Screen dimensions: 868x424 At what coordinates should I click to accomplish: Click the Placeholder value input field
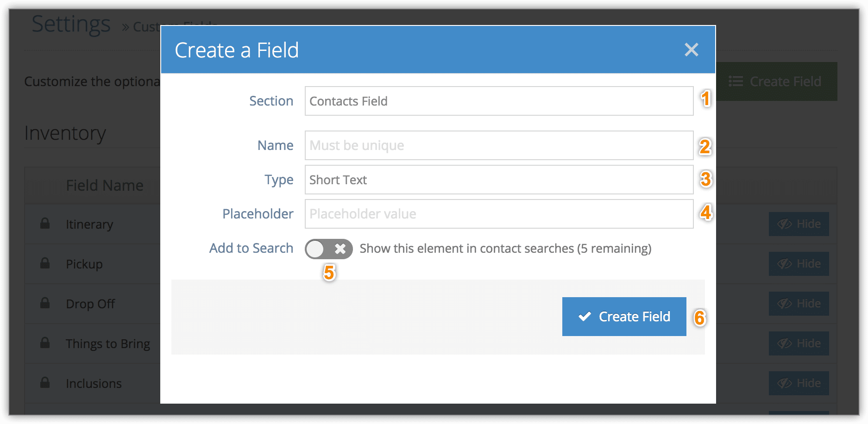pos(499,214)
